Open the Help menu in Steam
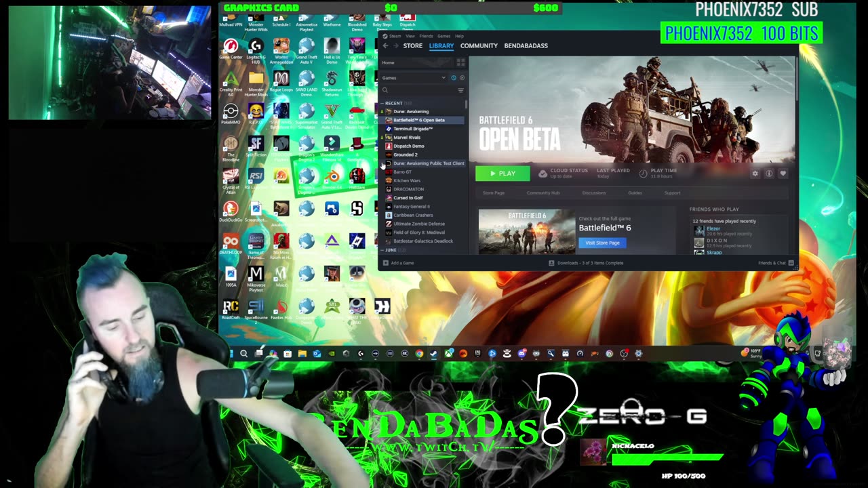Viewport: 868px width, 488px height. [x=459, y=36]
